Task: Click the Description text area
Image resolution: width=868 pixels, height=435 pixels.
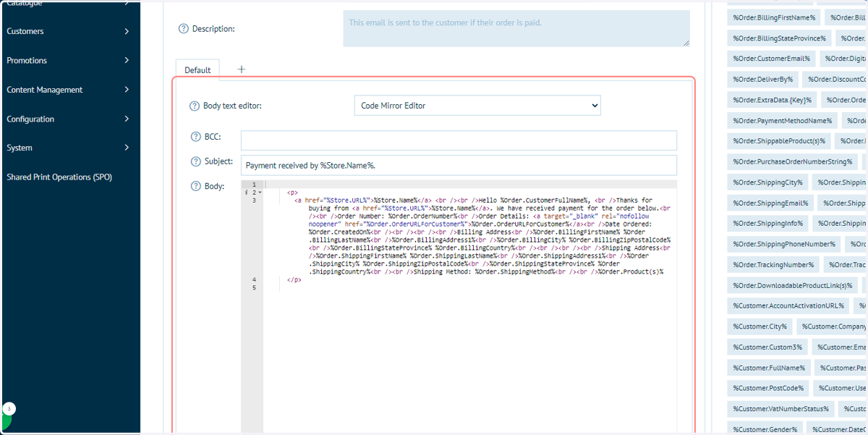Action: point(516,29)
